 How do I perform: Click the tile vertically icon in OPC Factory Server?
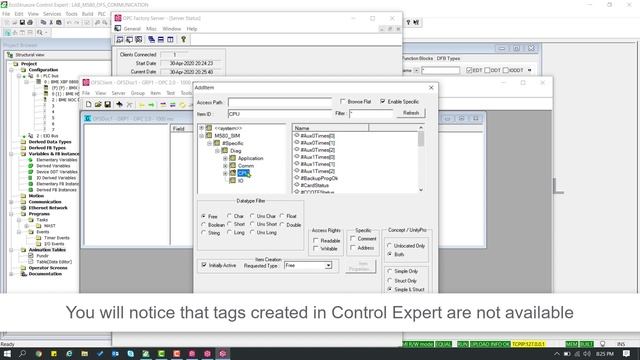tap(170, 40)
